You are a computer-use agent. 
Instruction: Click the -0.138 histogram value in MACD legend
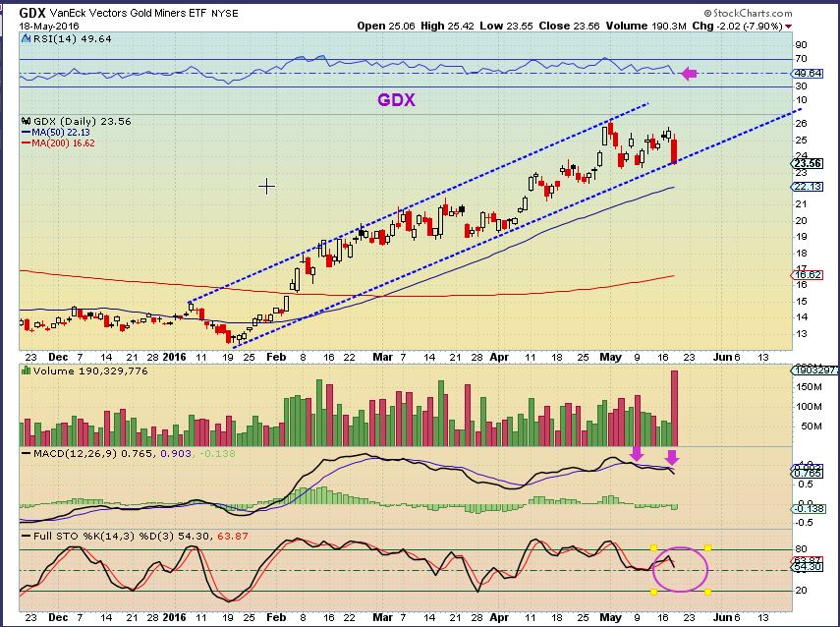click(x=217, y=453)
